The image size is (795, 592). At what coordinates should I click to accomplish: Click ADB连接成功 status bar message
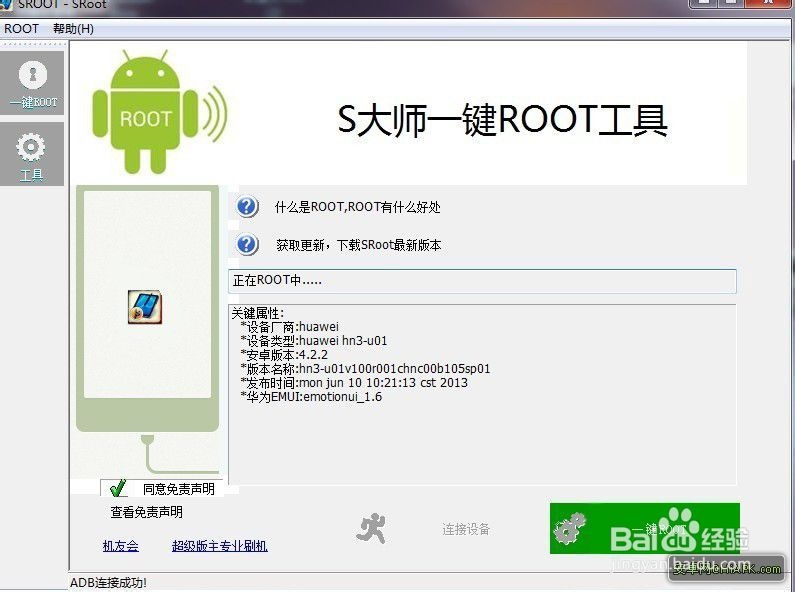[x=109, y=583]
